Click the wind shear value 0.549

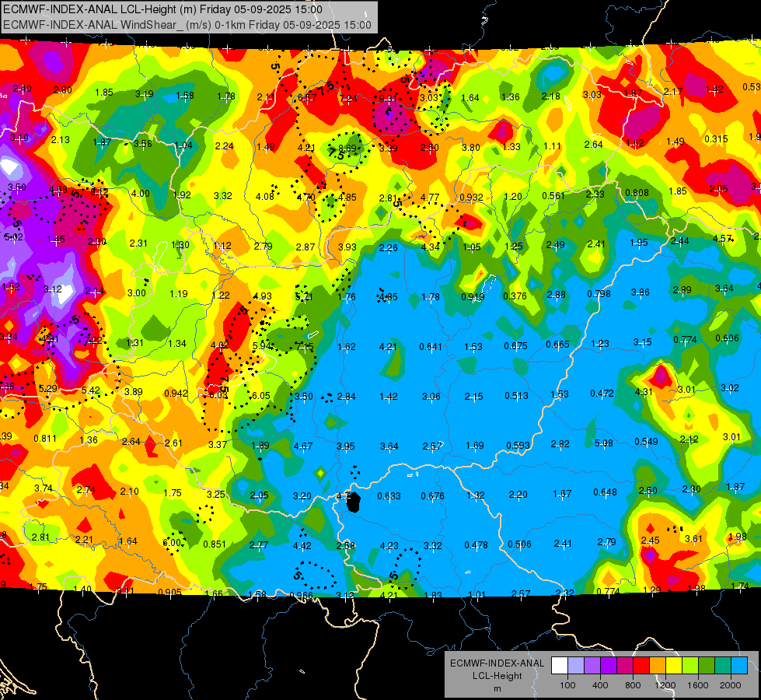pos(647,442)
